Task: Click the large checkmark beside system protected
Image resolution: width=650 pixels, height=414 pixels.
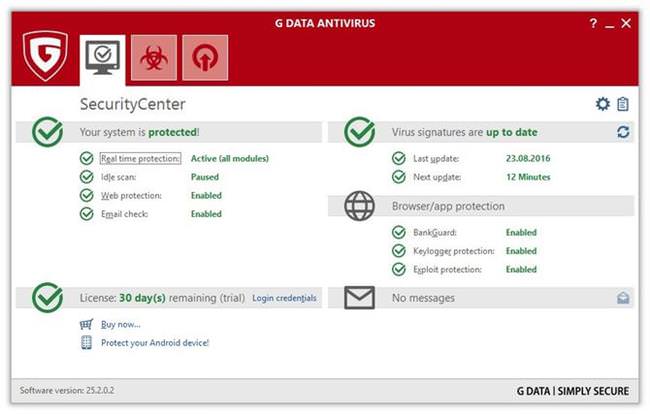Action: tap(48, 132)
